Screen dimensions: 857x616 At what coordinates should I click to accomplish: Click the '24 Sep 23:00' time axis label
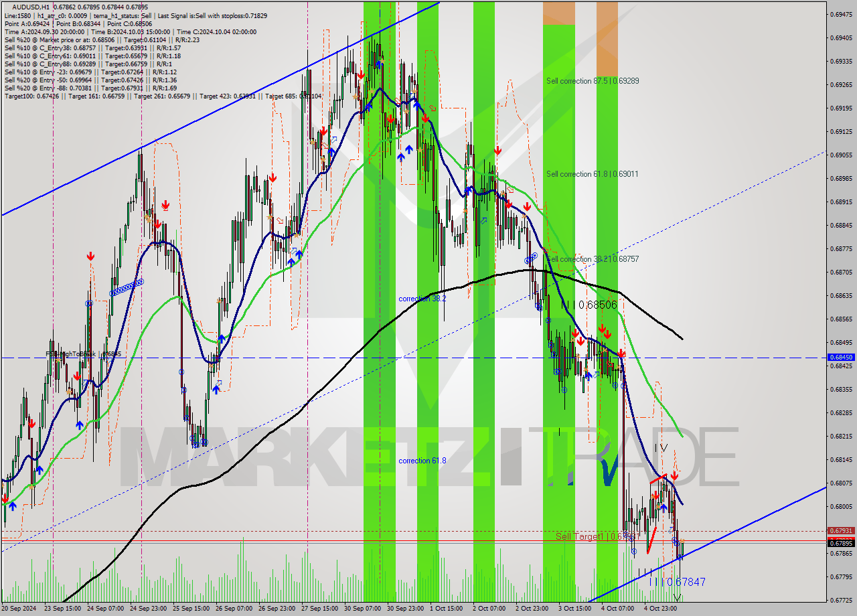click(149, 609)
